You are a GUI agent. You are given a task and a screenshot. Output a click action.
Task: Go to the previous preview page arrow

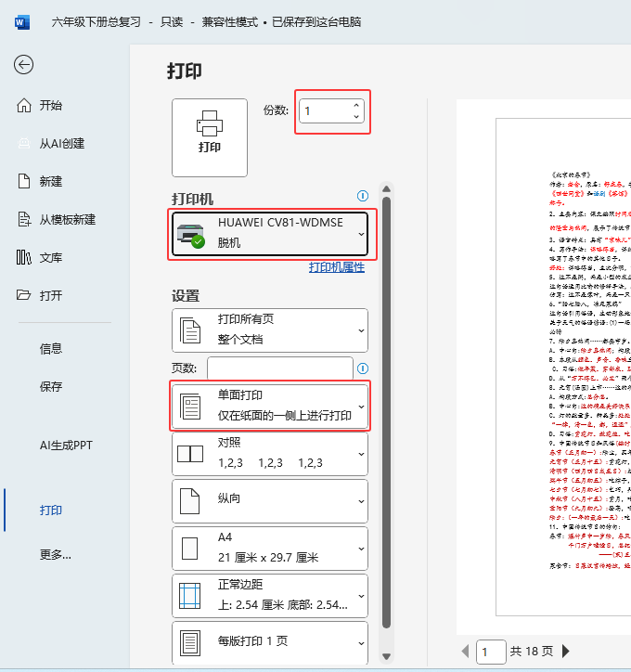click(x=465, y=652)
